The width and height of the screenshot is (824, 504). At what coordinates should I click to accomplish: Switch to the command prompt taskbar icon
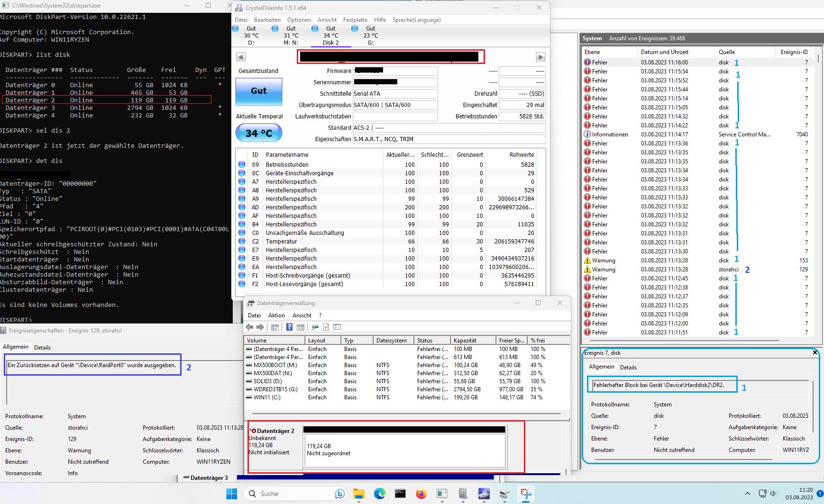(400, 494)
